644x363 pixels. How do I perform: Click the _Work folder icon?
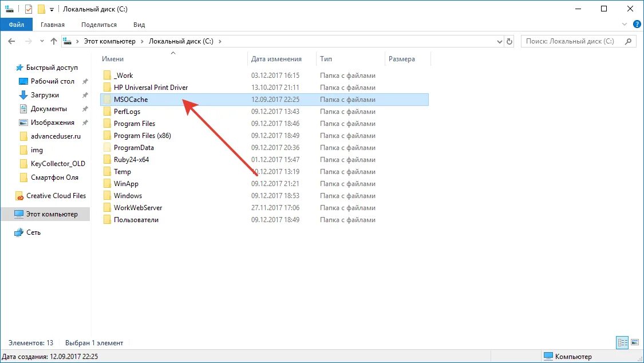pos(107,75)
